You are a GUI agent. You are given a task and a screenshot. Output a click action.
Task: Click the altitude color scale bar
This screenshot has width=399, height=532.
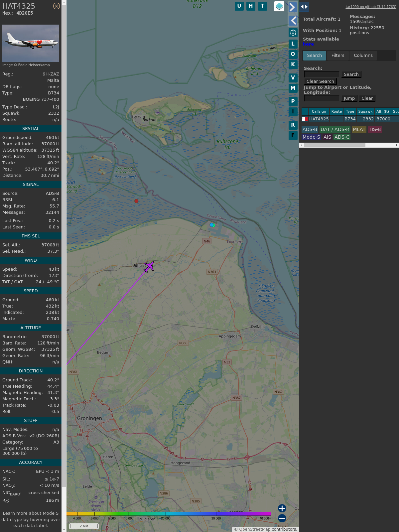click(169, 514)
